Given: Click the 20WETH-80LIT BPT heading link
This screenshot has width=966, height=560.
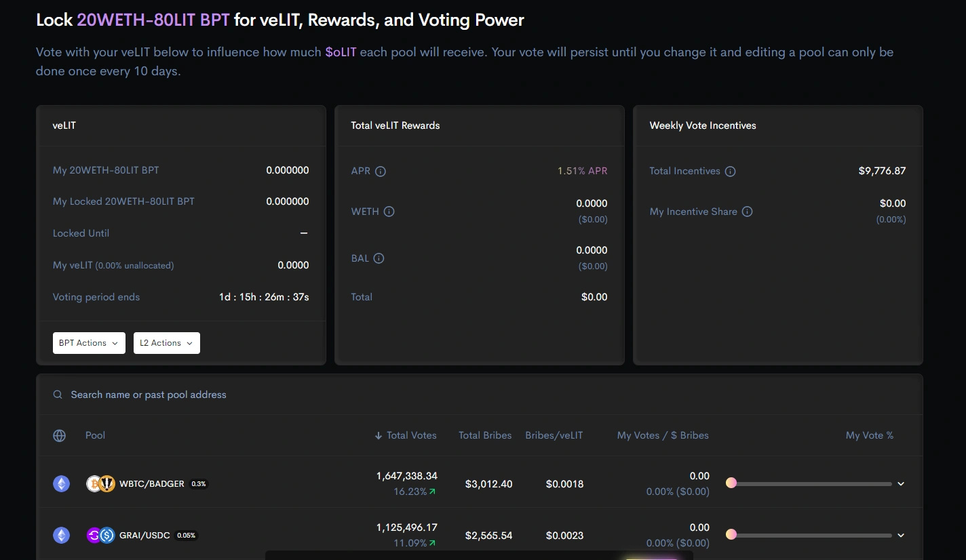Looking at the screenshot, I should tap(153, 20).
